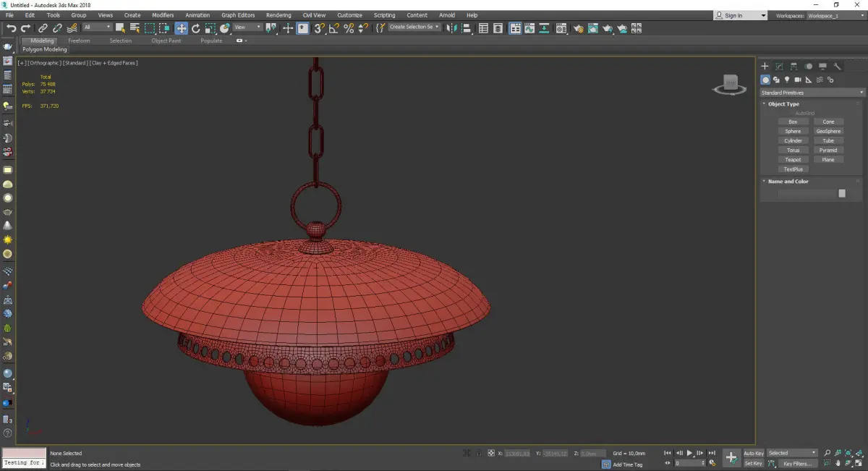Viewport: 868px width, 471px height.
Task: Open Render Setup teapot icon
Action: (x=579, y=28)
